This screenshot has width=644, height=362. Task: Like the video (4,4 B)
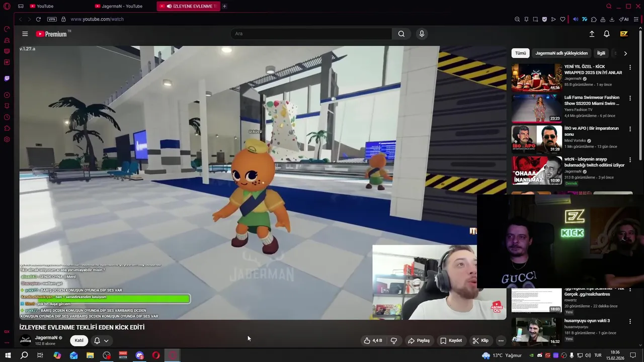coord(373,340)
